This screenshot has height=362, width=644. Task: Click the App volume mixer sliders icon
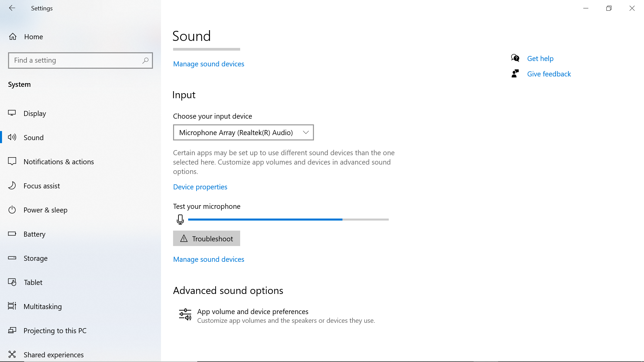click(185, 315)
